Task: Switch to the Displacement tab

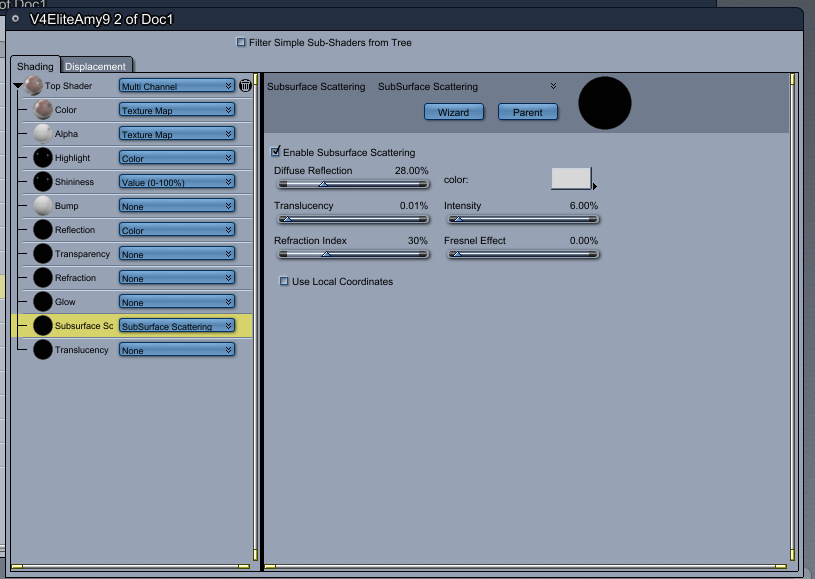Action: click(96, 66)
